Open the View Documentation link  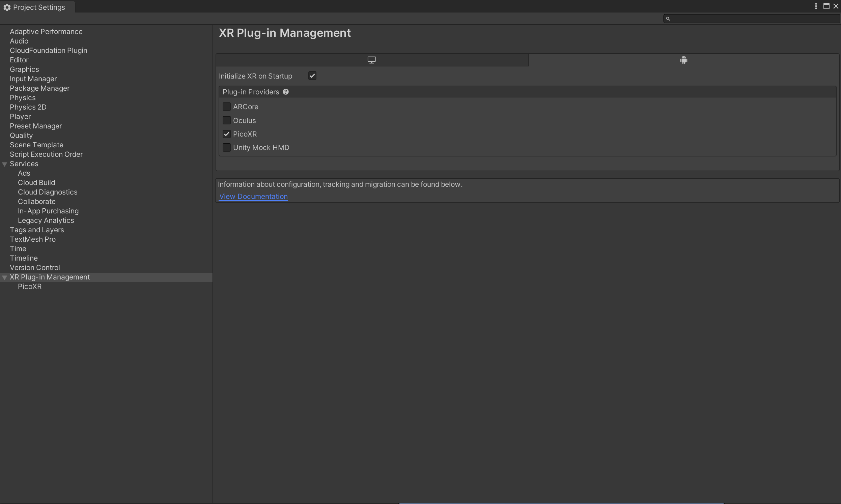[x=253, y=197]
